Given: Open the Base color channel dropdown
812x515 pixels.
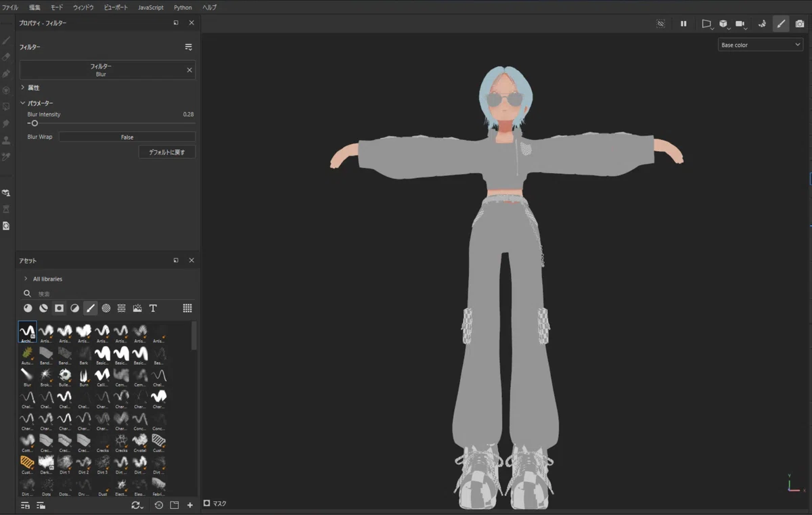Looking at the screenshot, I should tap(761, 45).
